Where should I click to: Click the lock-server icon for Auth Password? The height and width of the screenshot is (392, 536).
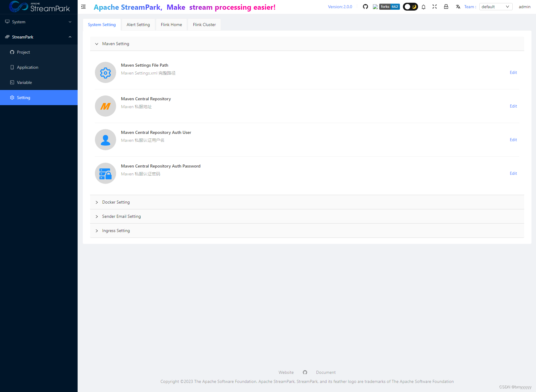[106, 173]
